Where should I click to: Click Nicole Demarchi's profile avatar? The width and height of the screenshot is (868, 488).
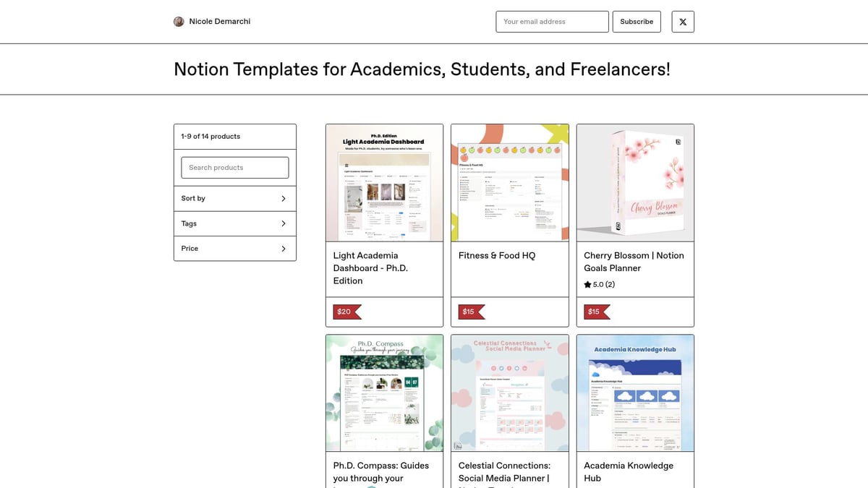pos(178,21)
